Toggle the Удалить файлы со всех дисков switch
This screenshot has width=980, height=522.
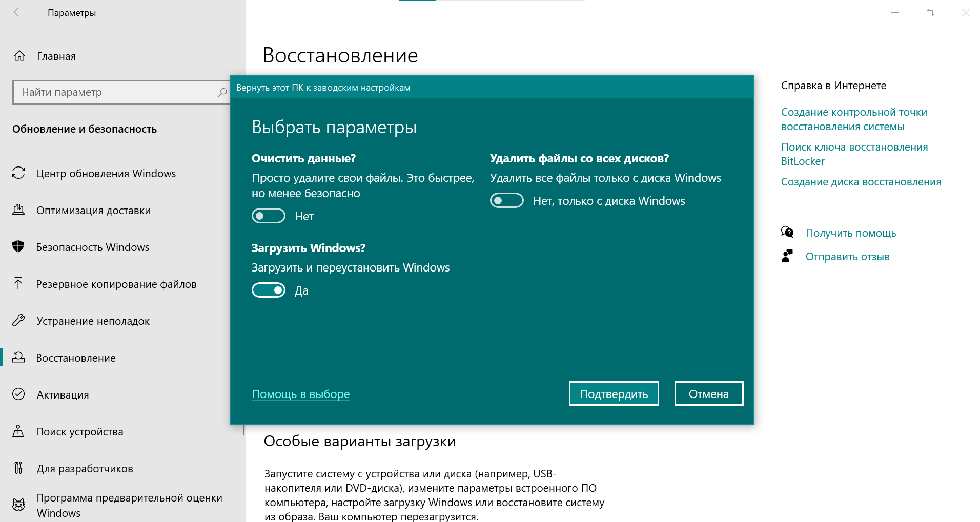point(506,201)
